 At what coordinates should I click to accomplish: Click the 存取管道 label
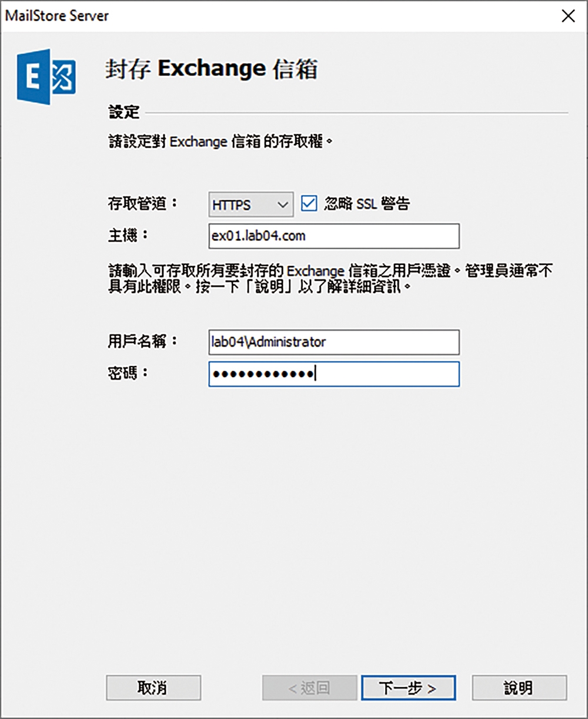[143, 204]
